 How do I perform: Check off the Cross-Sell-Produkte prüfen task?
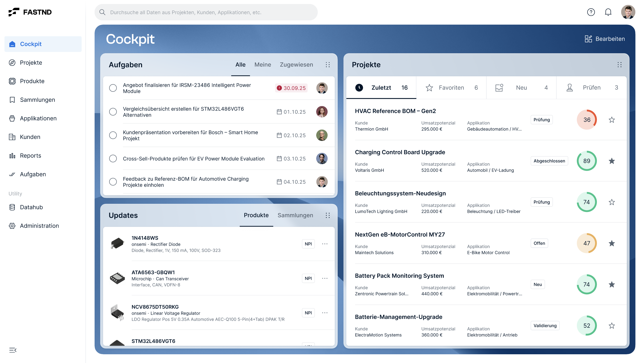coord(113,159)
